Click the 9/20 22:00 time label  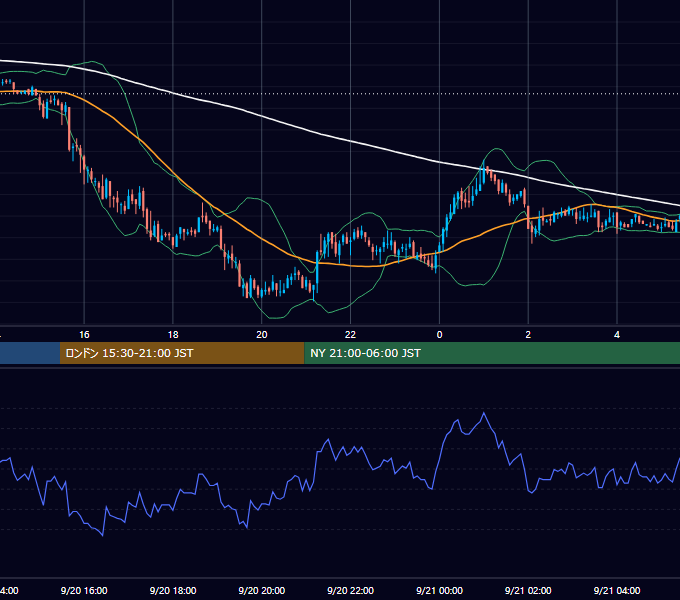(350, 590)
